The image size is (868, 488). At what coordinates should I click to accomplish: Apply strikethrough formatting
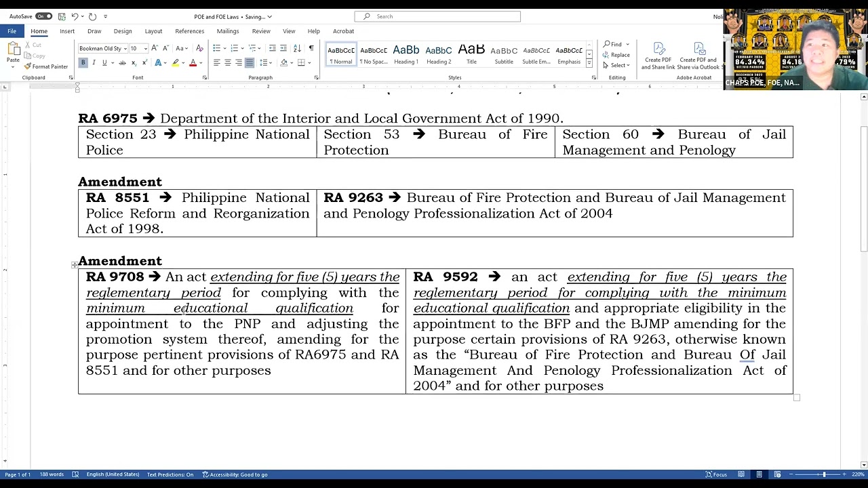click(122, 62)
